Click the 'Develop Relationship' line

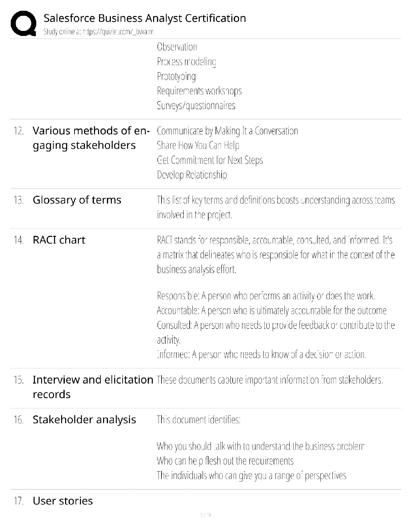(x=192, y=175)
